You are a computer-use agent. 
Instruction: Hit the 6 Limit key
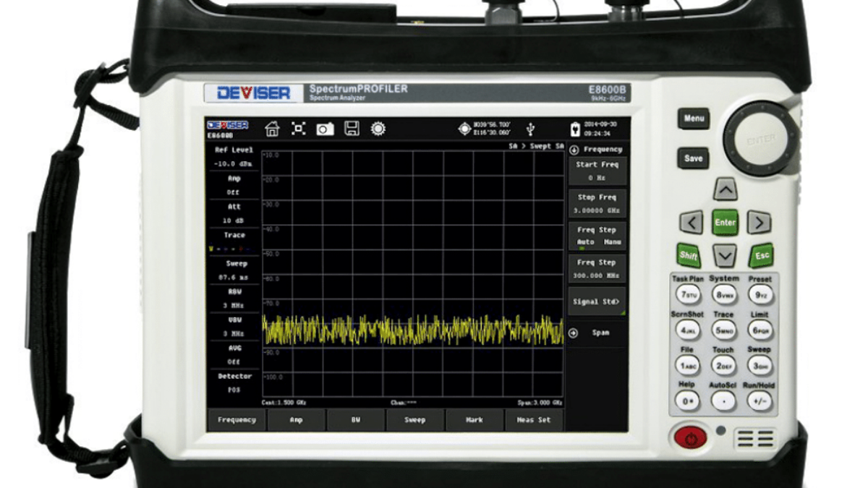(759, 330)
